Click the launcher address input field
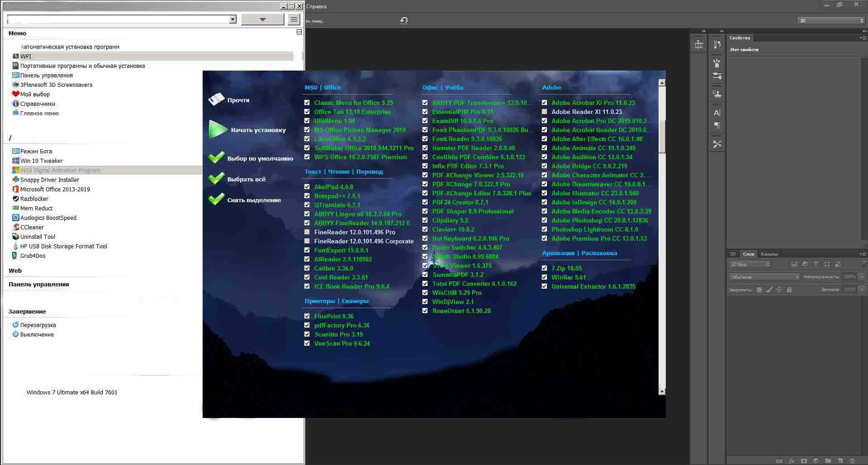This screenshot has width=868, height=465. (x=119, y=19)
